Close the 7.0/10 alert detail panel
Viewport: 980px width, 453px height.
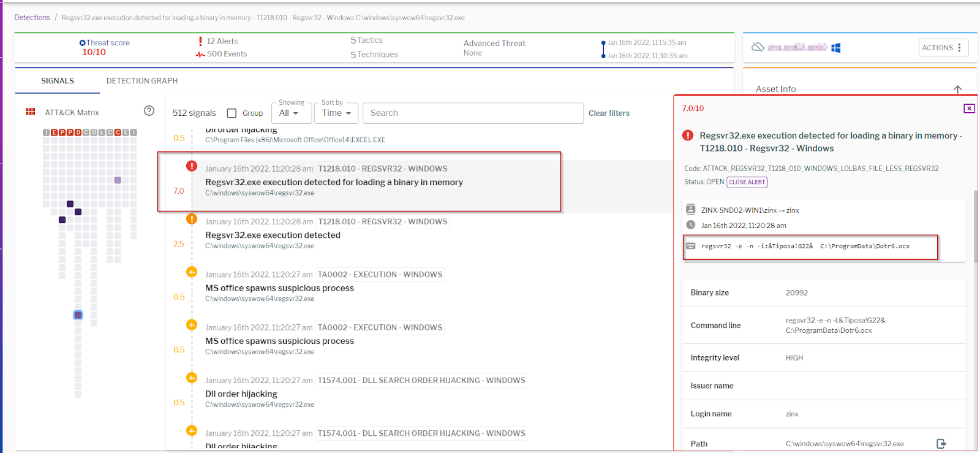(969, 108)
